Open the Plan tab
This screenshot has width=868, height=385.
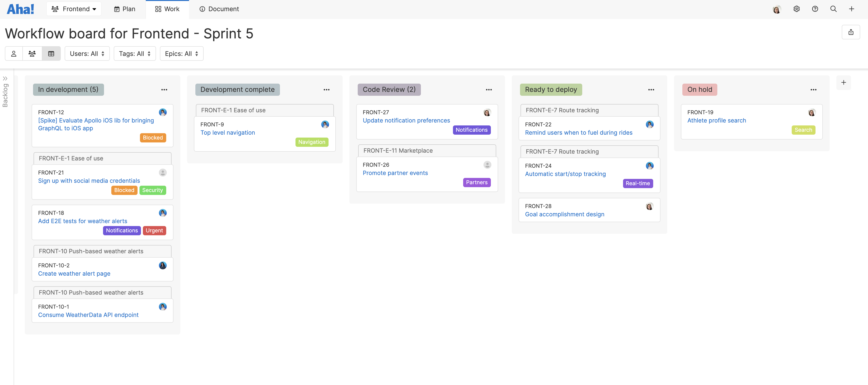[124, 9]
